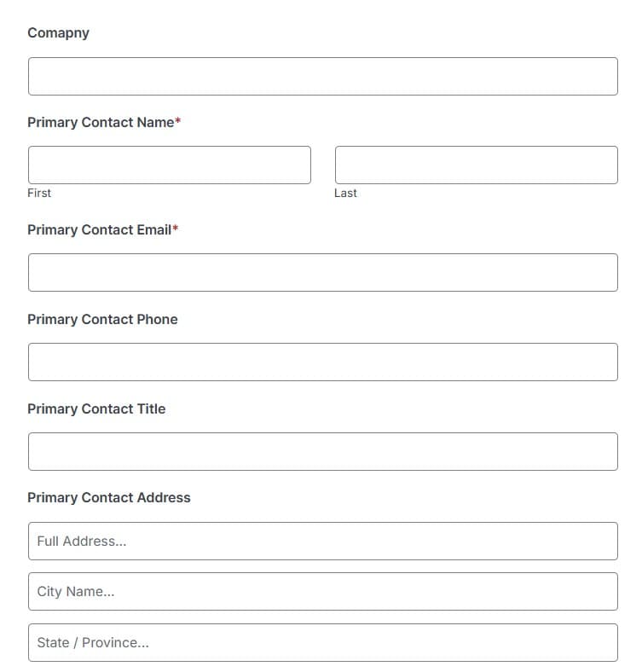The height and width of the screenshot is (672, 642).
Task: Select the Primary Contact Title field
Action: coord(323,451)
